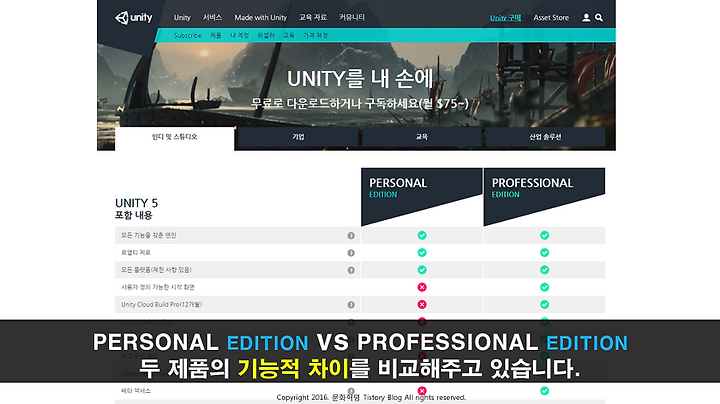Click Personal red cross for Unity Cloud Build Pro

[422, 304]
